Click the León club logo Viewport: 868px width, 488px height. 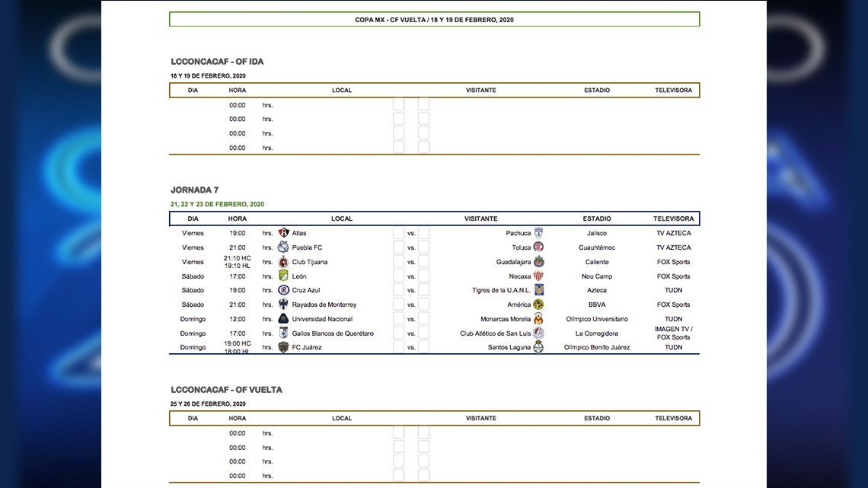click(283, 276)
